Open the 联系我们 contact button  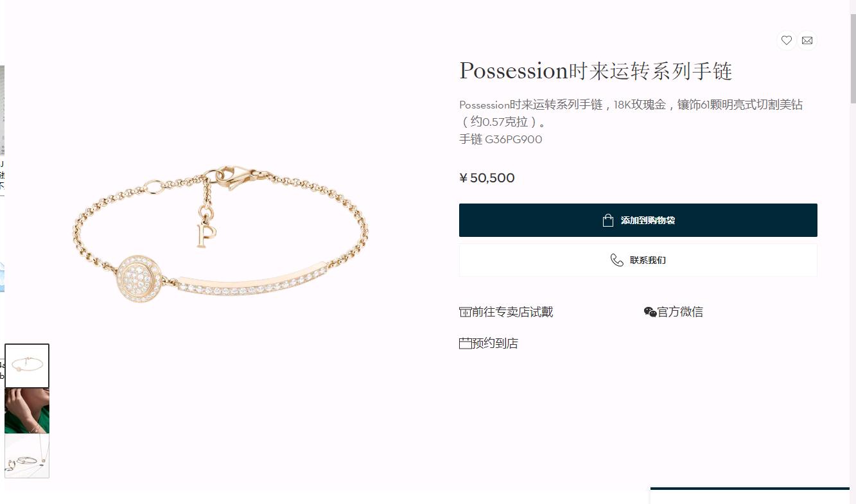(x=638, y=260)
